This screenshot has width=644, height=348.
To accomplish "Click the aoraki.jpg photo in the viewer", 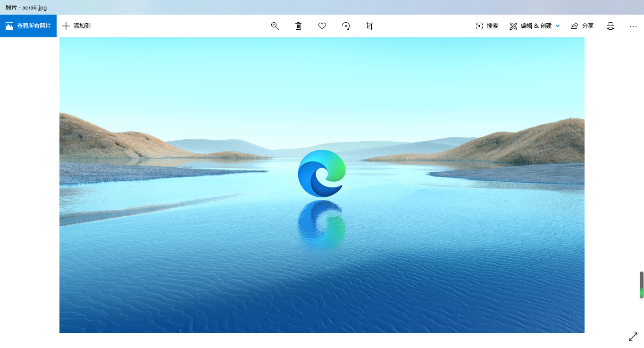I will tap(322, 185).
